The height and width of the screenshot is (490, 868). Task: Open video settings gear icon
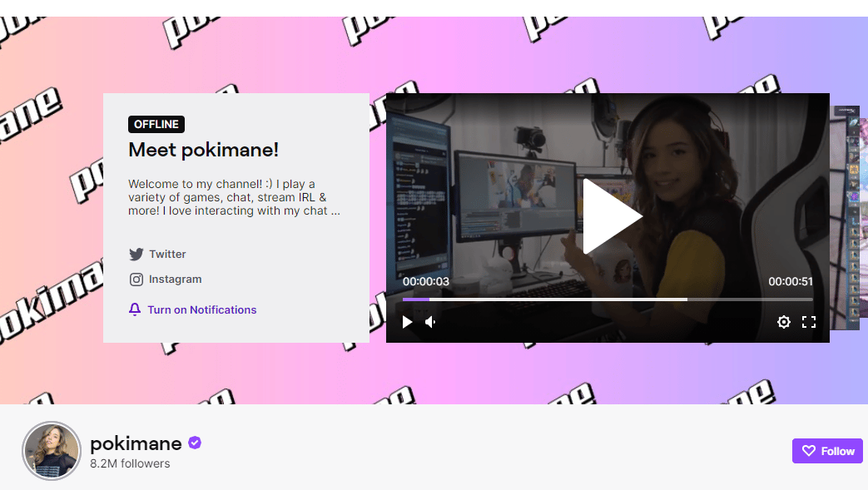click(x=783, y=322)
